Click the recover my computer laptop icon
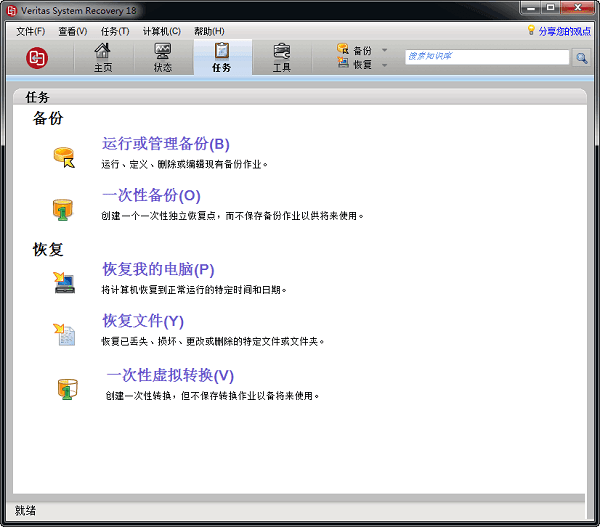 (x=64, y=282)
